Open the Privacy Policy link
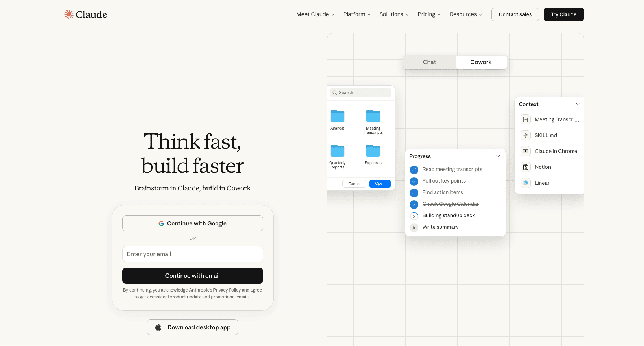644x346 pixels. [x=227, y=290]
